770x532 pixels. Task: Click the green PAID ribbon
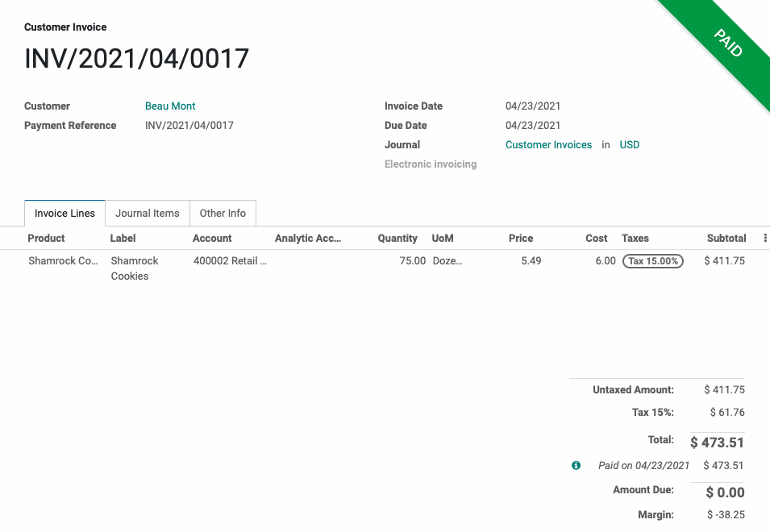pos(728,44)
